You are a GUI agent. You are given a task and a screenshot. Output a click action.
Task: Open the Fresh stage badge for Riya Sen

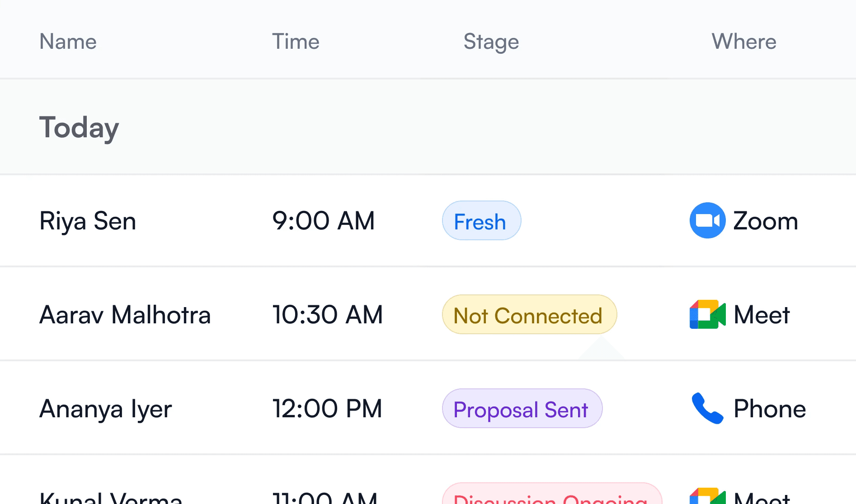pos(481,221)
